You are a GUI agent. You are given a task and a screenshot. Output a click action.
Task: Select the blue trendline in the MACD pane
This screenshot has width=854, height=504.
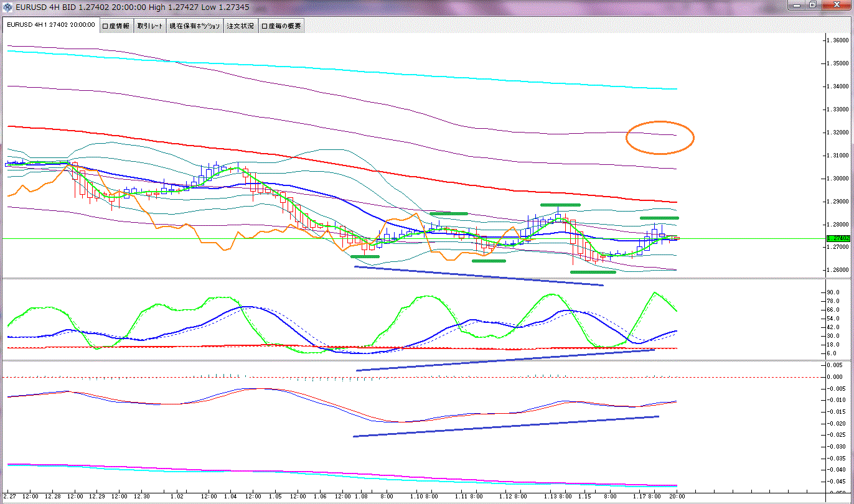[504, 426]
